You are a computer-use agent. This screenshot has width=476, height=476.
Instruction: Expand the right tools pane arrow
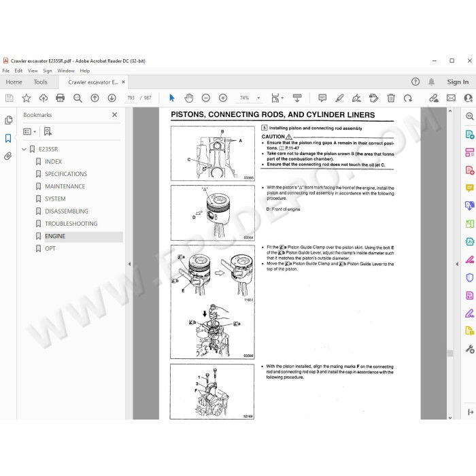click(457, 264)
